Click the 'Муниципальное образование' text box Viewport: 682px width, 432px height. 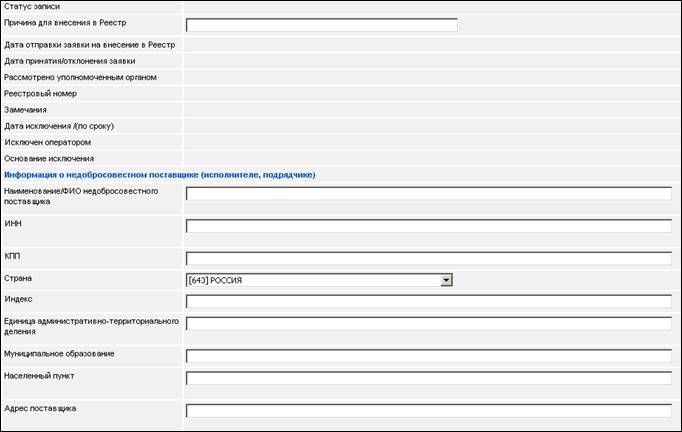(428, 356)
